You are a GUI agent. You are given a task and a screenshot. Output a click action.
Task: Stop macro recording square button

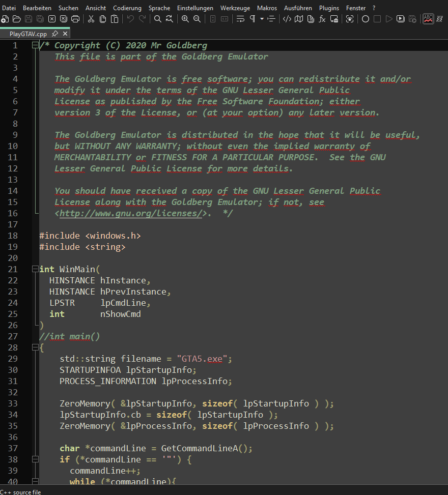pyautogui.click(x=377, y=19)
